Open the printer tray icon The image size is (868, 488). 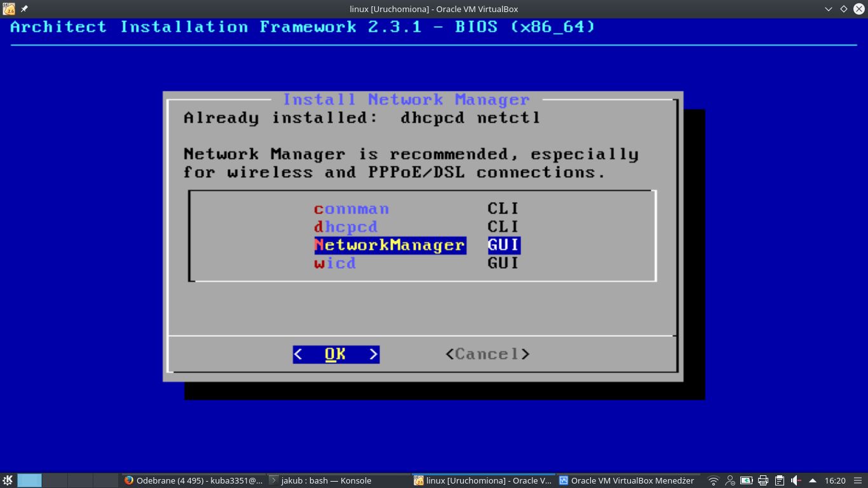pyautogui.click(x=763, y=481)
